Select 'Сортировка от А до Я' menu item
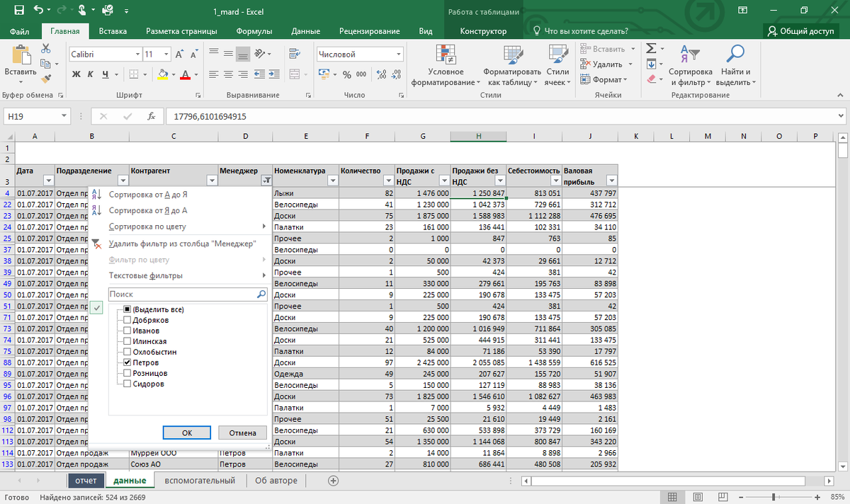Viewport: 850px width, 504px height. point(147,195)
